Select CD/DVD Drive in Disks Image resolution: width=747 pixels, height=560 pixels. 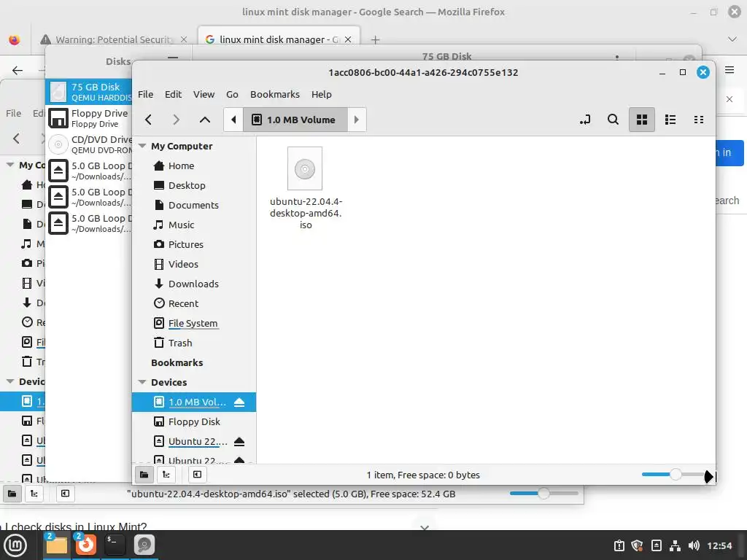[x=88, y=144]
